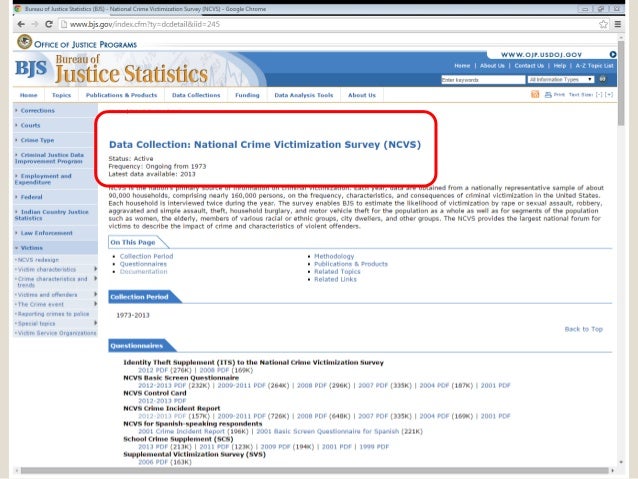Image resolution: width=638 pixels, height=479 pixels.
Task: Expand Criminal Justice Data Improvement Program
Action: pos(49,158)
